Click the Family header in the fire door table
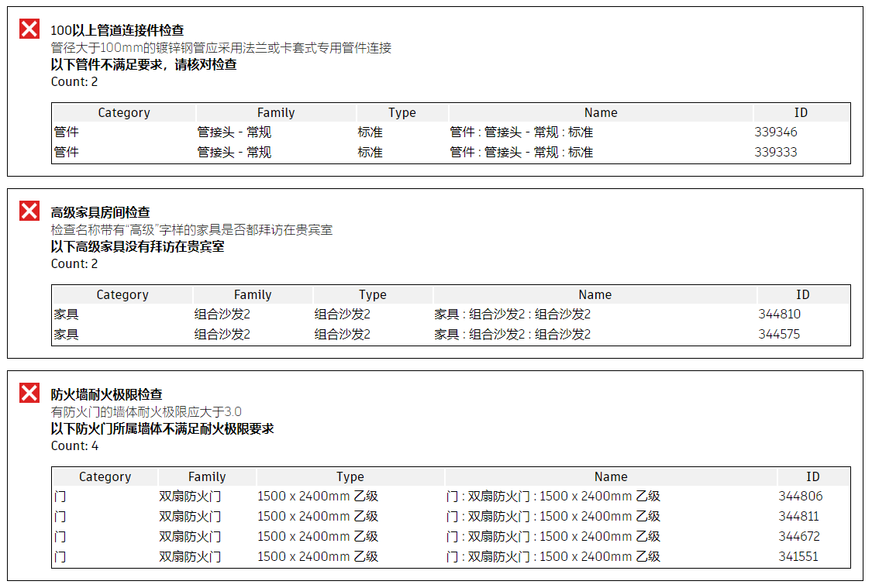This screenshot has height=588, width=872. (x=207, y=477)
